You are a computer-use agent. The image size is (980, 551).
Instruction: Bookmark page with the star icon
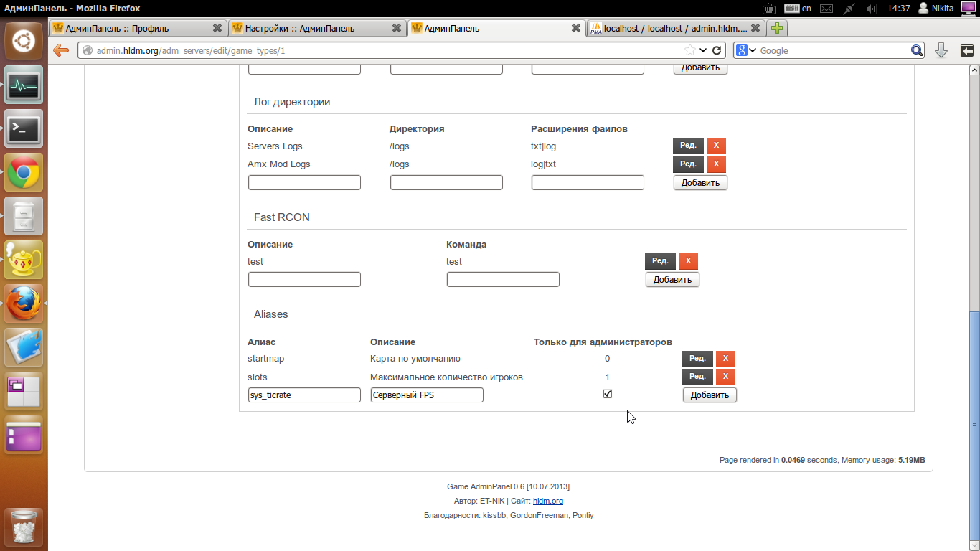click(x=689, y=50)
